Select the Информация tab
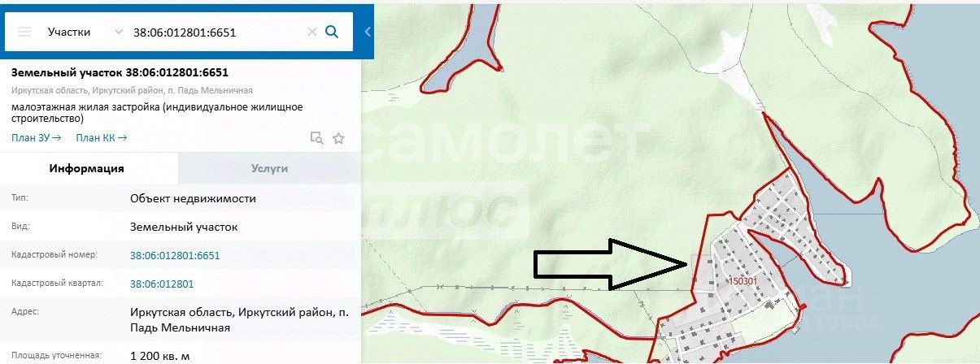The image size is (980, 364). pos(87,168)
